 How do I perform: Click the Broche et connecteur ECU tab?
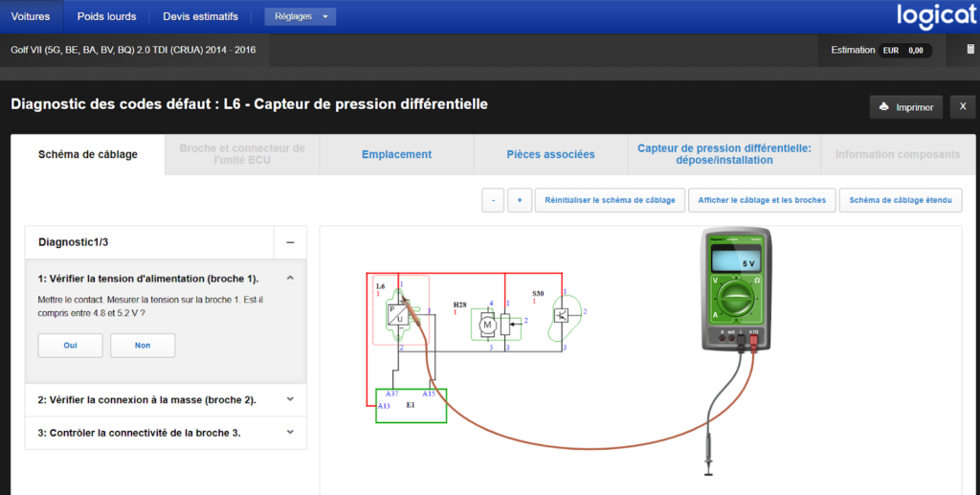(242, 154)
